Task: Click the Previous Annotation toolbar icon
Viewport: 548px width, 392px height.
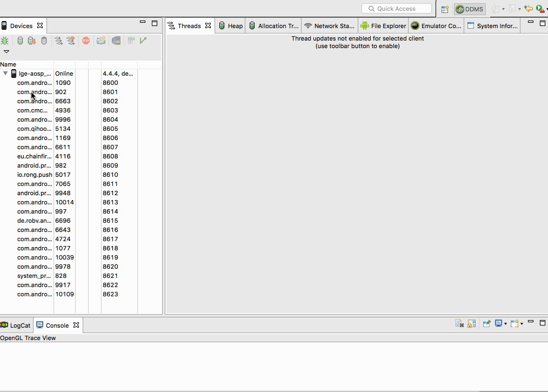Action: [512, 9]
